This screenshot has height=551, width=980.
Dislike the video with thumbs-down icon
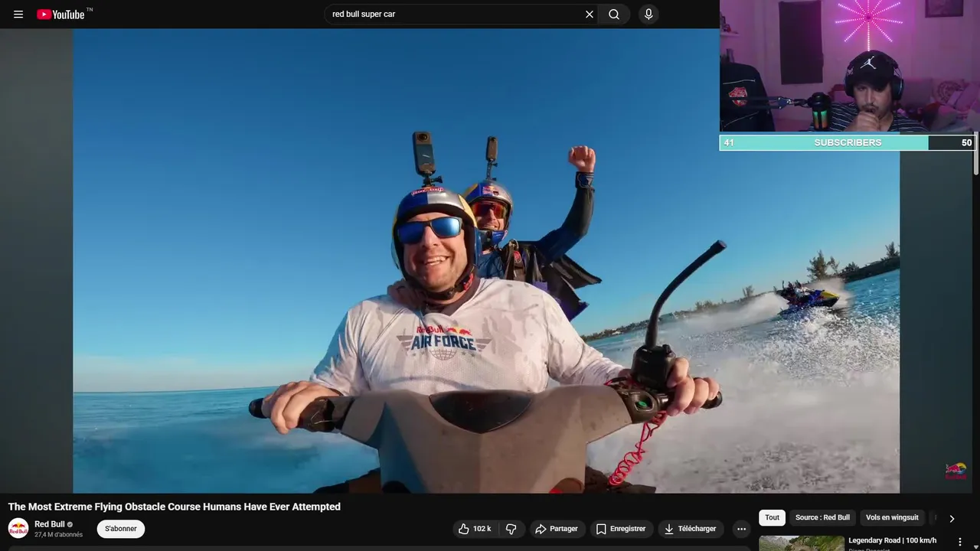(511, 529)
